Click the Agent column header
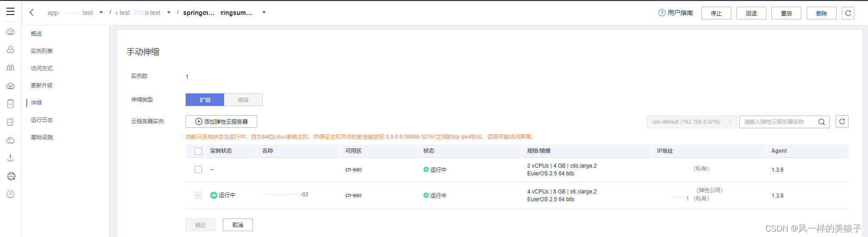This screenshot has height=237, width=868. 779,151
